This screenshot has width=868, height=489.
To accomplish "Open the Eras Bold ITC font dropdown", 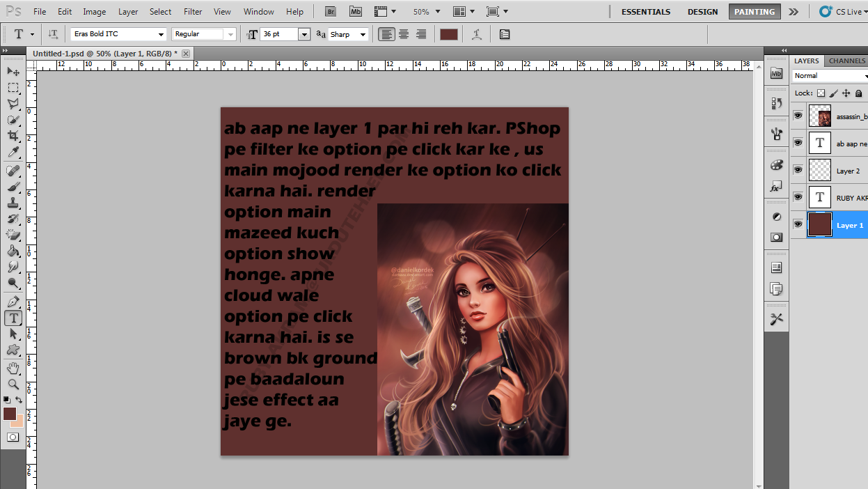I will coord(161,34).
